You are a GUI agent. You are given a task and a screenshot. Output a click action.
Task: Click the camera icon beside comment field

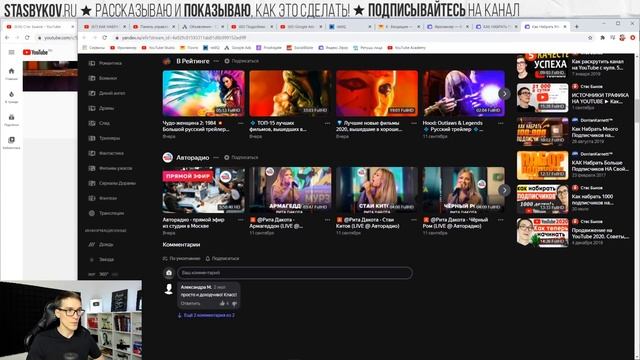(x=169, y=273)
